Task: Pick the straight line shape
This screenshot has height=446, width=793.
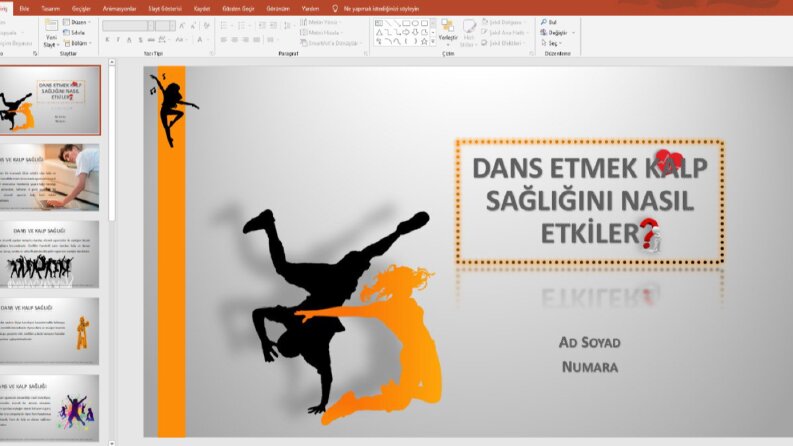Action: [388, 23]
